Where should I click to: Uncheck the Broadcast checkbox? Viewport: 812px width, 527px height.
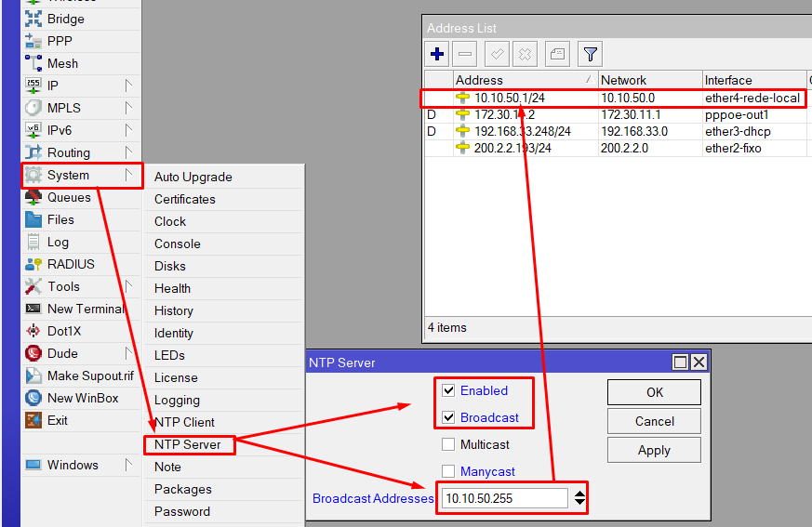click(448, 417)
